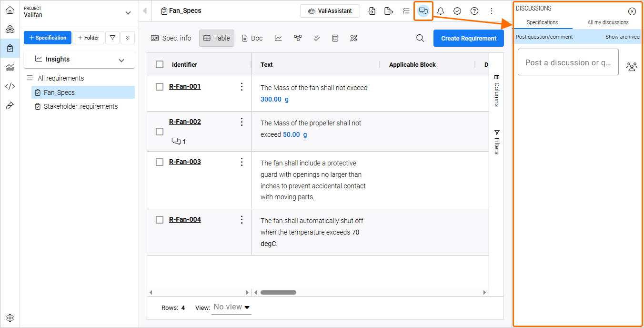This screenshot has width=644, height=328.
Task: Toggle the select-all header checkbox
Action: click(x=160, y=64)
